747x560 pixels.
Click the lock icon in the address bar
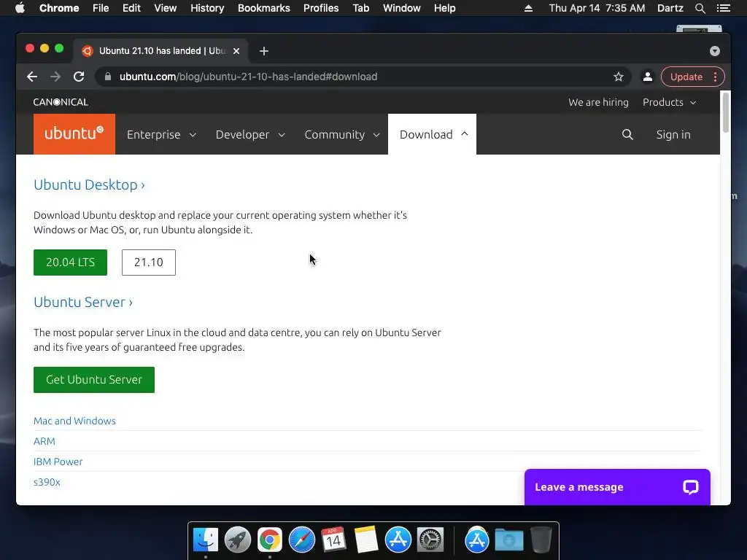click(108, 77)
